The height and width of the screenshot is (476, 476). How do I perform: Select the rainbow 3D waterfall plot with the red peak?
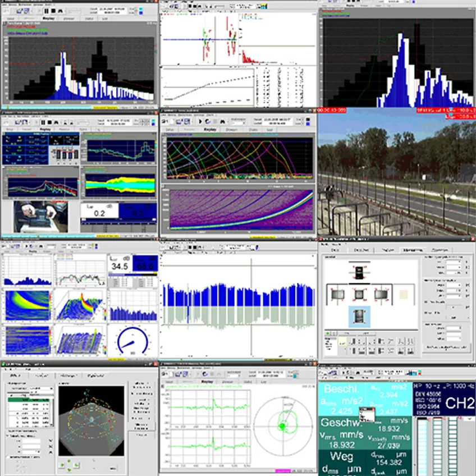pos(79,306)
